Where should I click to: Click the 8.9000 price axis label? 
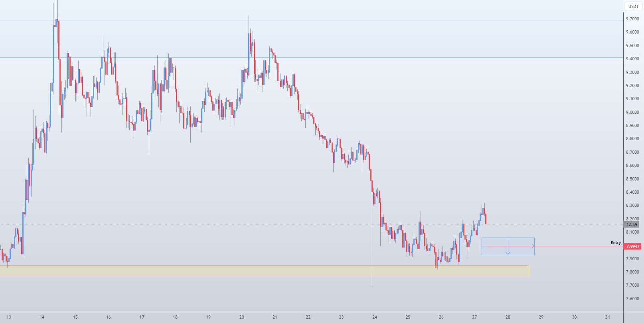click(632, 125)
